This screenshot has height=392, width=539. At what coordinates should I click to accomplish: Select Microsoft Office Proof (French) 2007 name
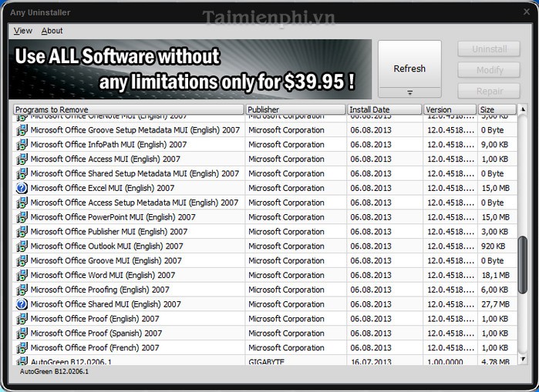pos(95,348)
